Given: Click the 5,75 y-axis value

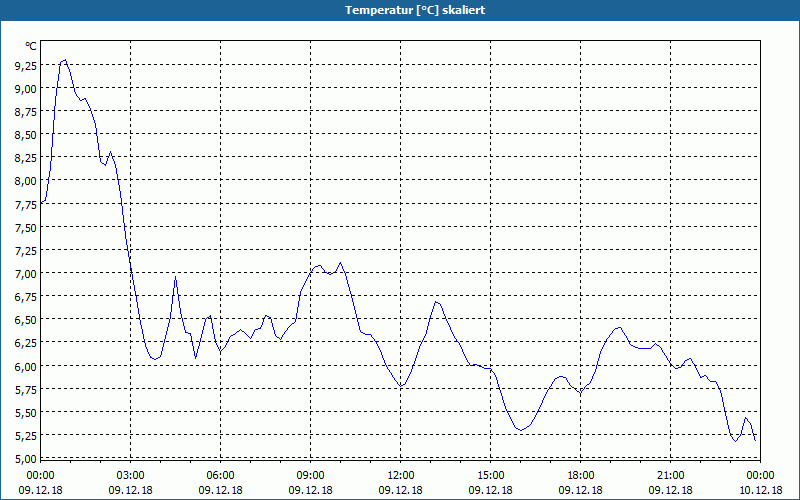Looking at the screenshot, I should point(26,389).
